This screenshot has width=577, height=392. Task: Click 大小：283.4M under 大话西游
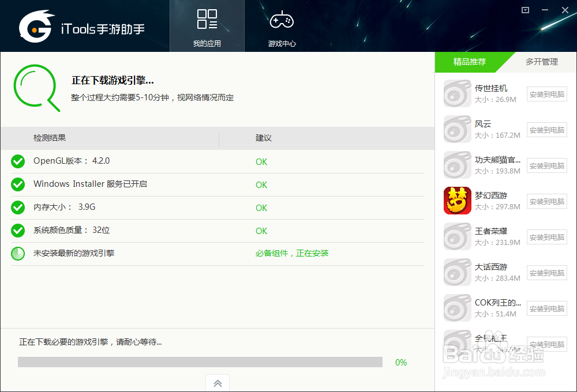(497, 278)
